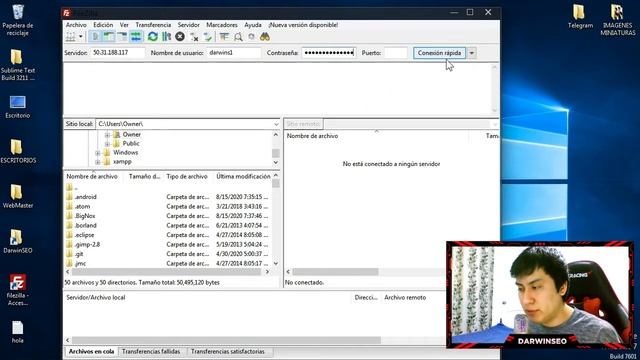This screenshot has height=360, width=640.
Task: Toggle the local directory tree view
Action: (x=109, y=37)
